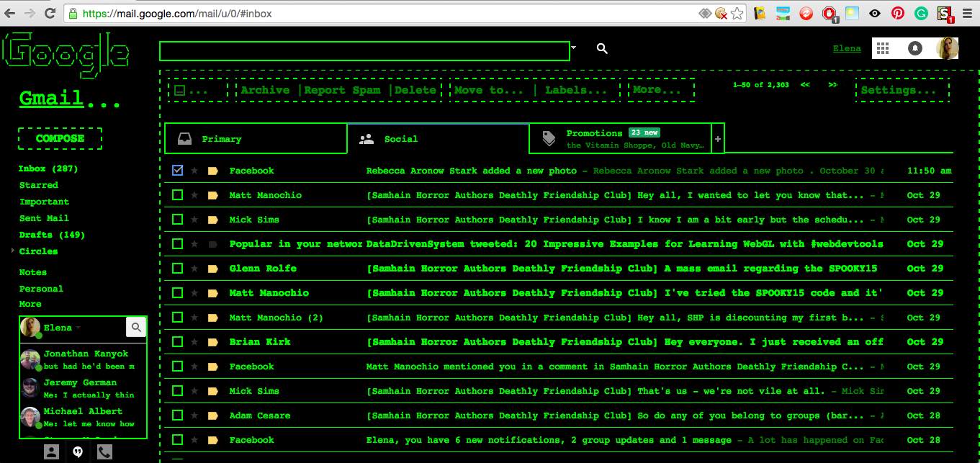Open the Pinterest extension in the browser toolbar
This screenshot has height=463, width=980.
click(x=897, y=12)
